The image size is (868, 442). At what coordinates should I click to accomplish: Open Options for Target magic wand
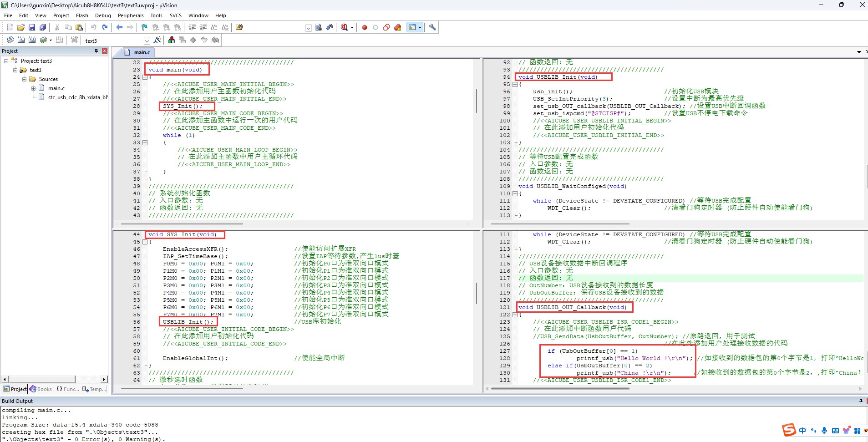pyautogui.click(x=157, y=40)
